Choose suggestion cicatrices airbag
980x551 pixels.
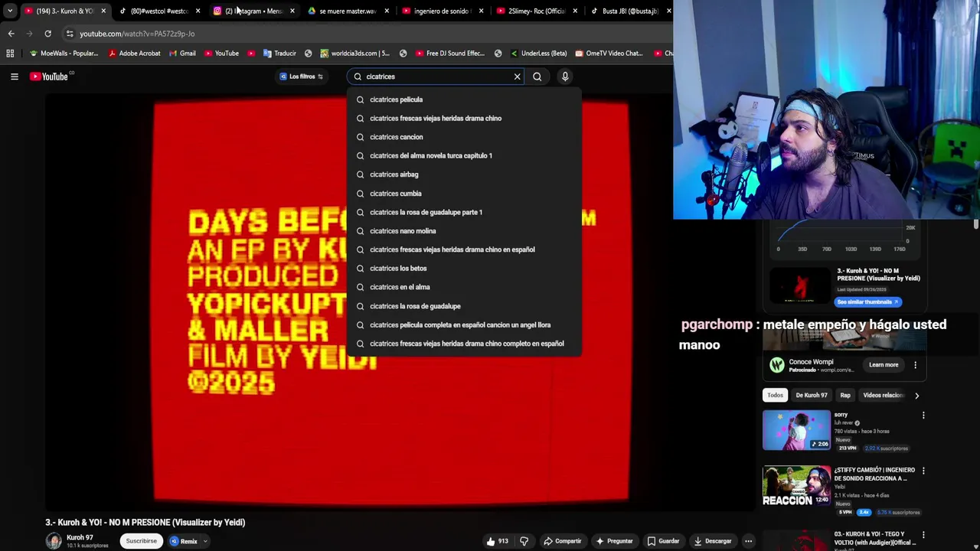[464, 174]
